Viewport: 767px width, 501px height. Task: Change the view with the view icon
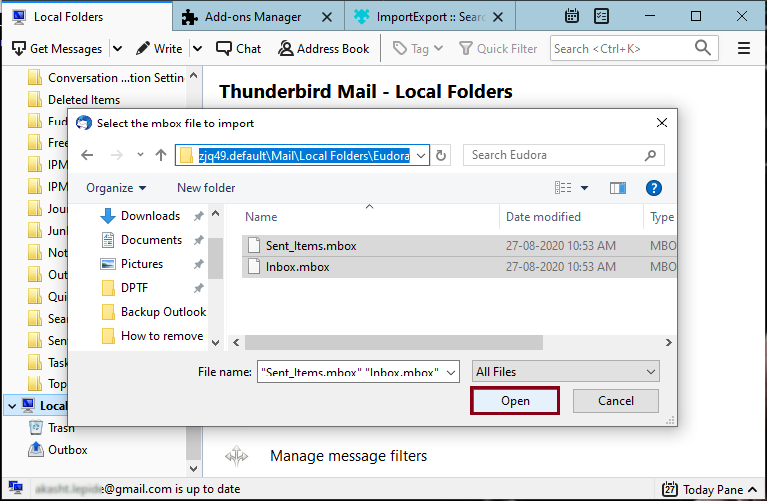click(563, 188)
